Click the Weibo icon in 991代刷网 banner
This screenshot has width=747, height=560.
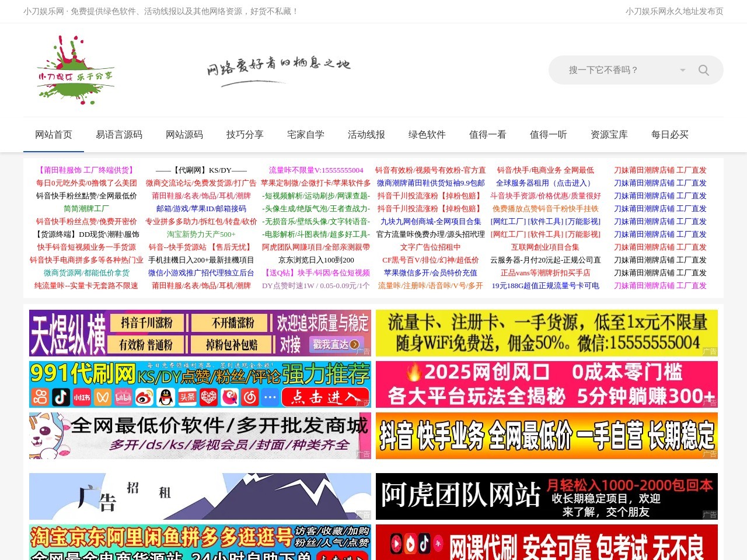[x=144, y=397]
